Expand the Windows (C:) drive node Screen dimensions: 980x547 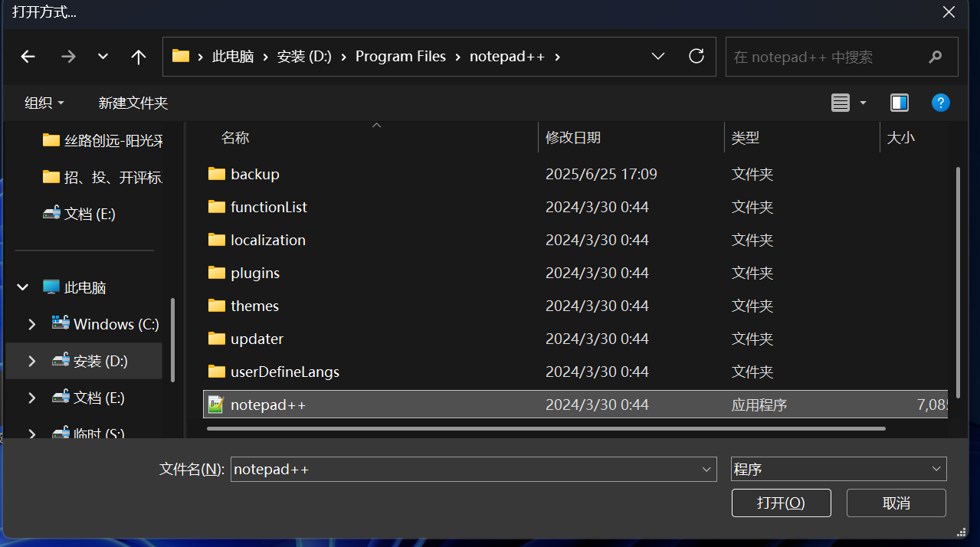(x=31, y=324)
